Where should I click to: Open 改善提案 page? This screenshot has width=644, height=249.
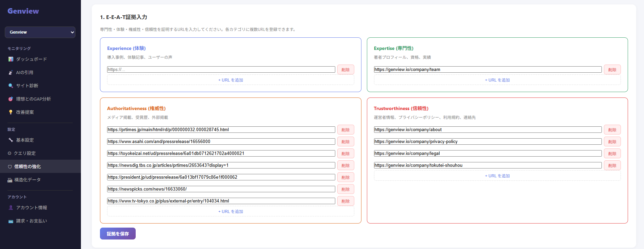coord(40,112)
